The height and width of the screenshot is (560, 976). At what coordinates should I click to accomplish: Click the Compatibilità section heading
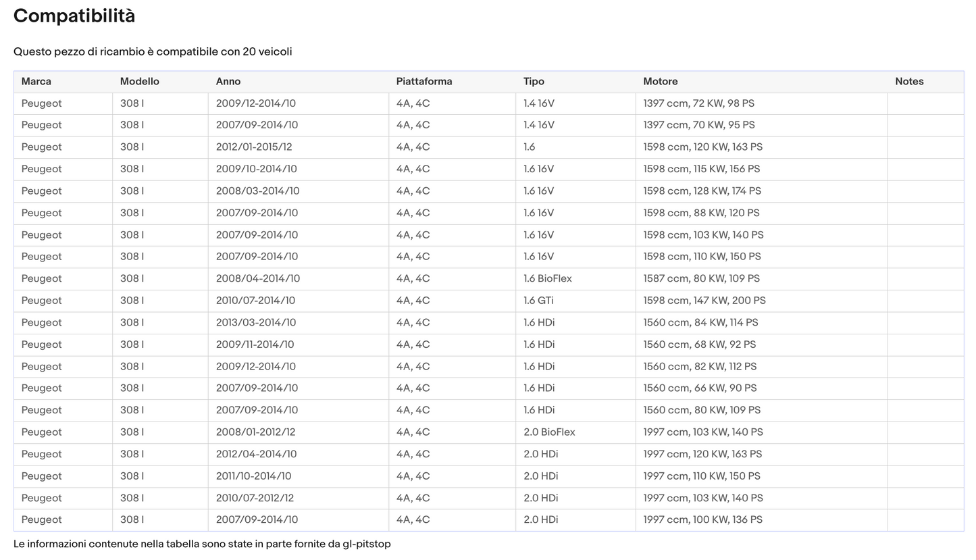tap(74, 16)
